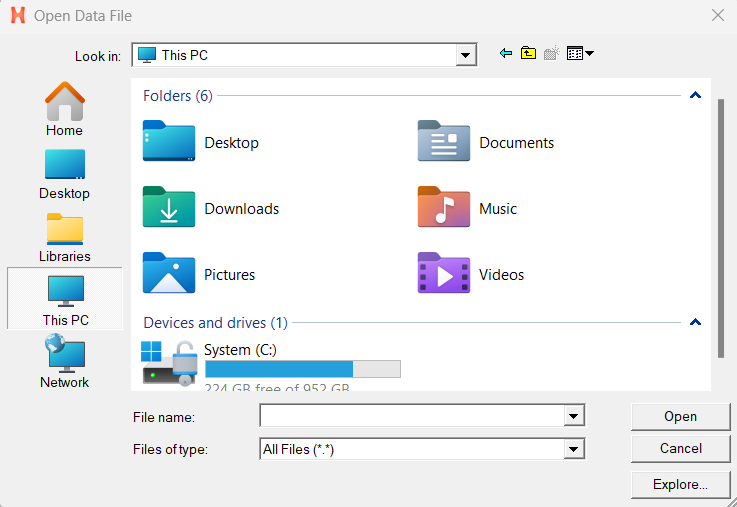Click the "Devices and drives (1)" header text
The height and width of the screenshot is (507, 737).
(215, 323)
